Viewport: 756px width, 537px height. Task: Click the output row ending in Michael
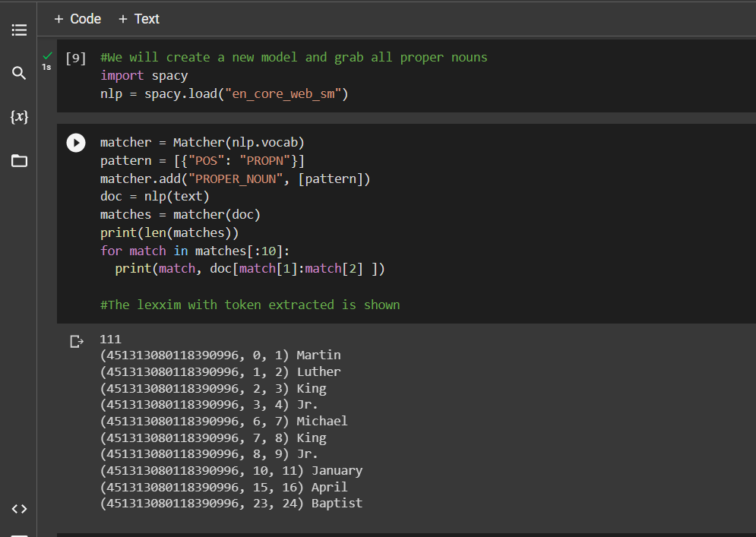click(223, 422)
